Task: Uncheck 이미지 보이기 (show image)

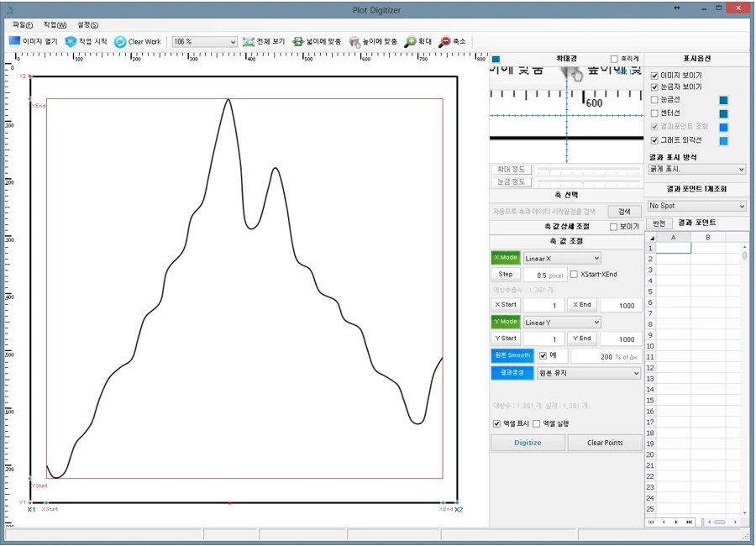Action: click(654, 76)
